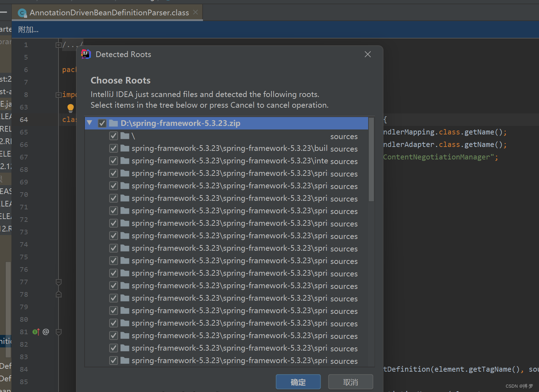Click line number 64 in the gutter
Screen dimensions: 539x392
(24, 119)
